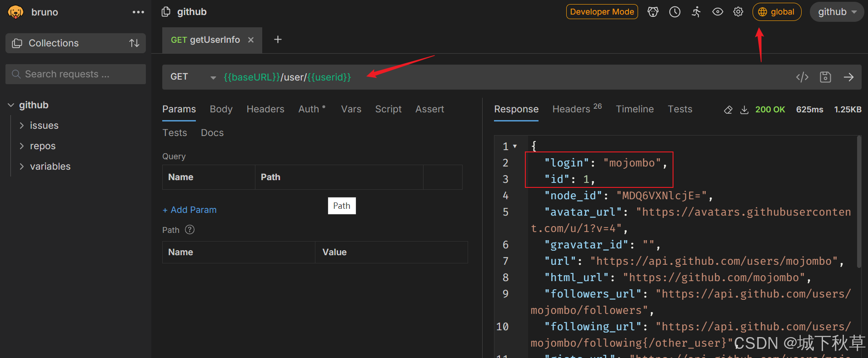Close the getUserInfo tab
868x358 pixels.
pos(251,40)
